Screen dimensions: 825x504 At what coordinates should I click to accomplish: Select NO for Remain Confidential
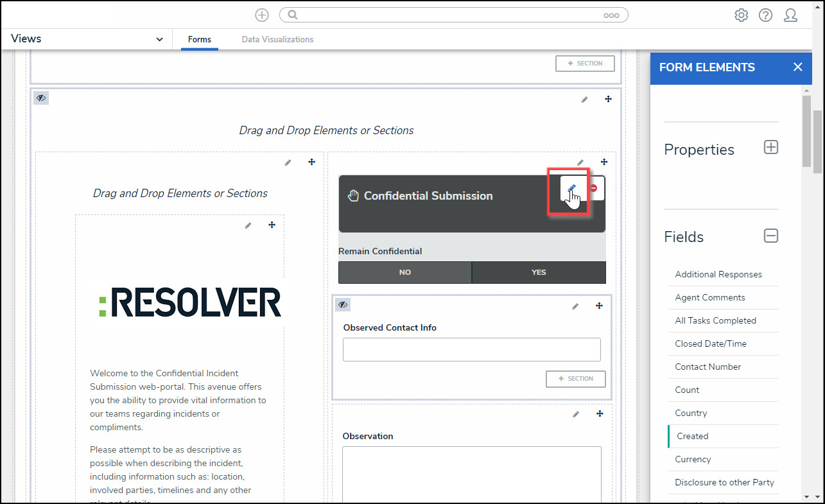tap(404, 272)
